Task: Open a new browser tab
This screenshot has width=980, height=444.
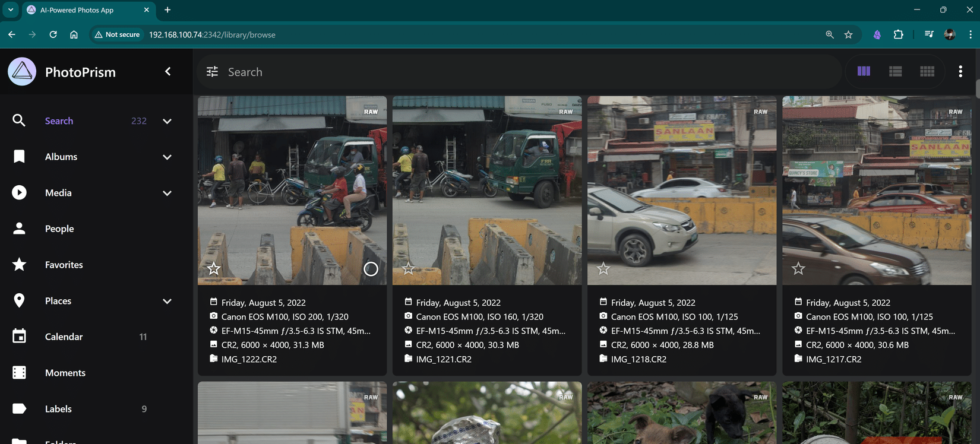Action: coord(167,9)
